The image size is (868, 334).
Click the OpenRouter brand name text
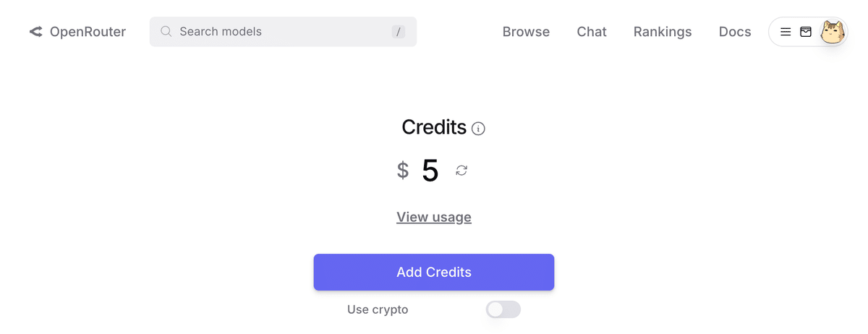point(88,32)
